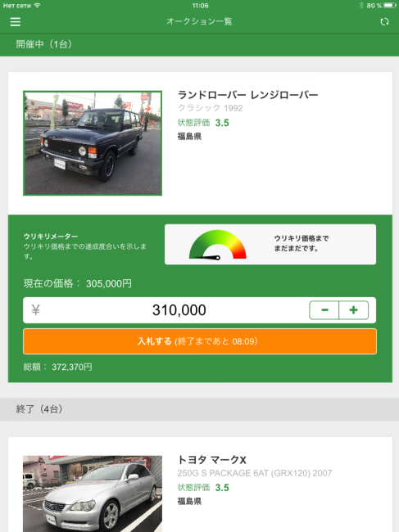Image resolution: width=399 pixels, height=532 pixels.
Task: Tap the ウリキリメーター gauge
Action: 218,245
